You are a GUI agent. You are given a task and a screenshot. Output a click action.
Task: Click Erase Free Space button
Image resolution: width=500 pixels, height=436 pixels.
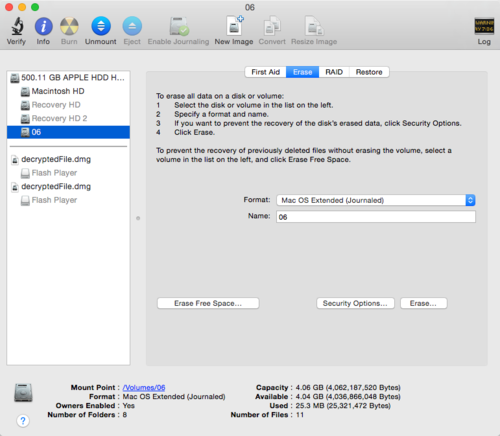click(x=208, y=303)
